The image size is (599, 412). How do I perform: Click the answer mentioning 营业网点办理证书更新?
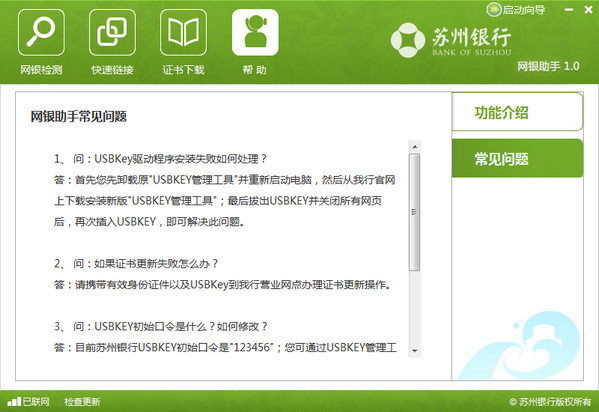[x=222, y=284]
